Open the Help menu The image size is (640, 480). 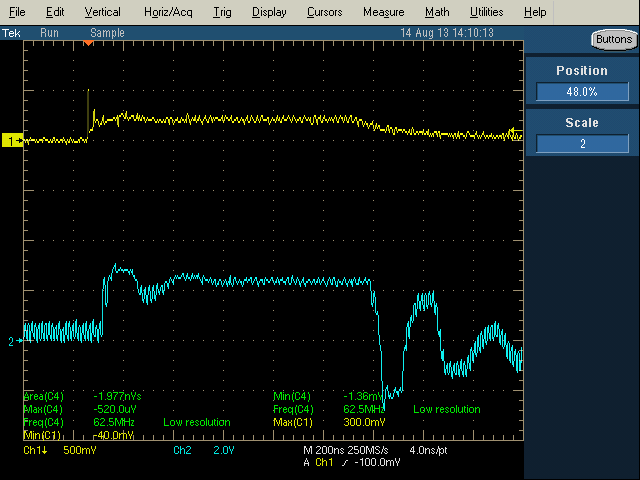click(x=535, y=12)
